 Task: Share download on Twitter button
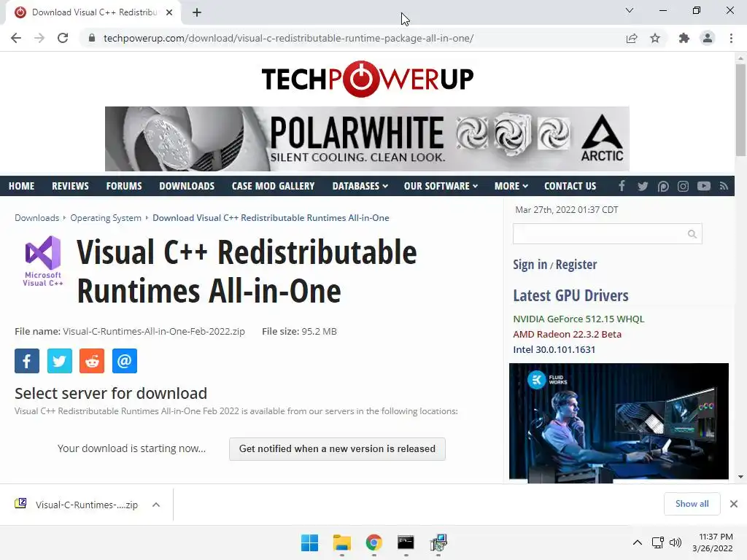[60, 361]
